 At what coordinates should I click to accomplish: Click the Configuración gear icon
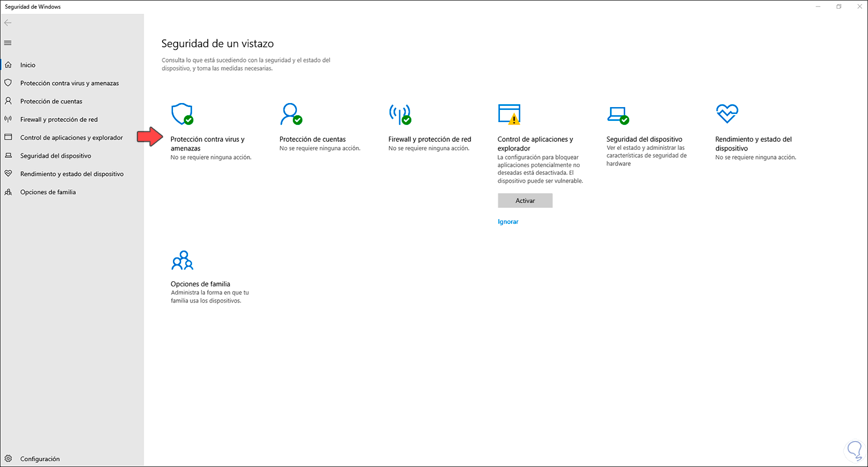tap(8, 459)
